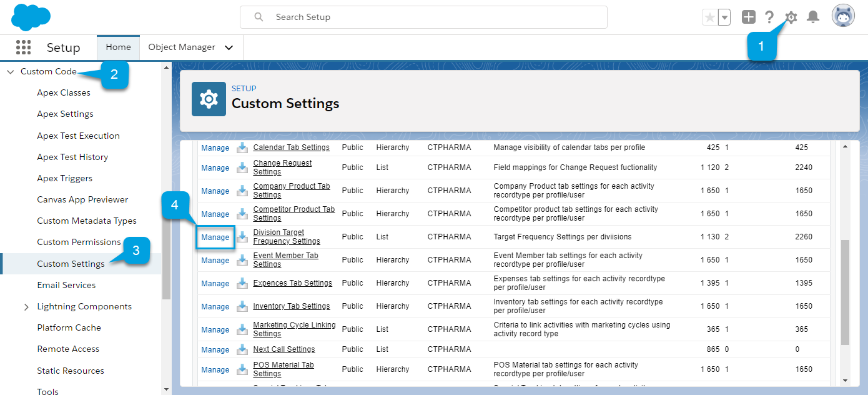Click in the Search Setup field

(431, 17)
